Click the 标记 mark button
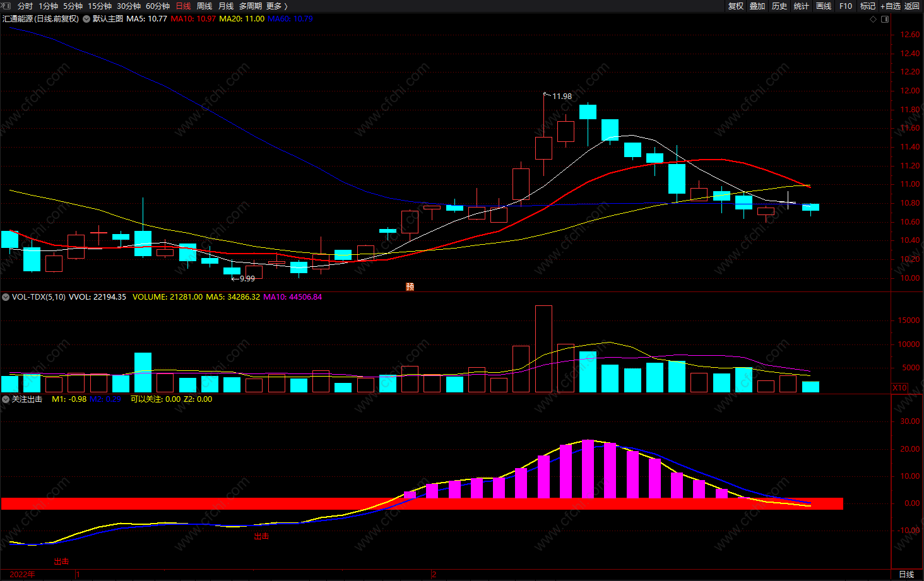This screenshot has width=924, height=581. (x=868, y=6)
